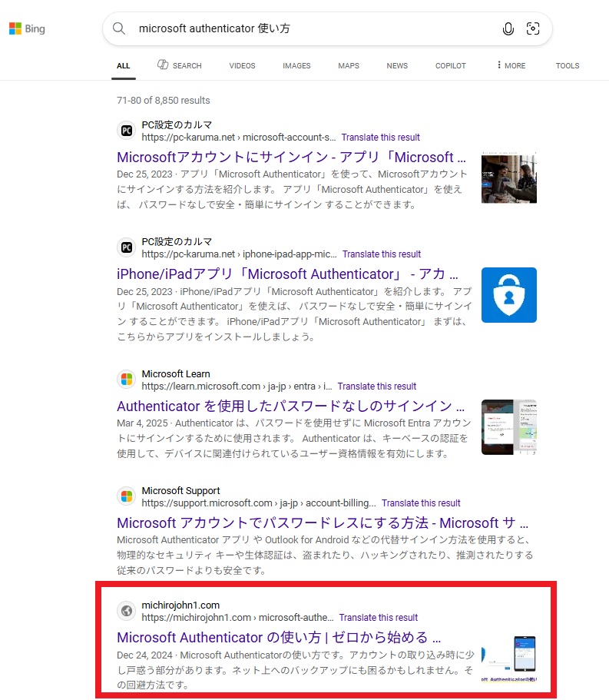Translate the Microsoft Support result

coord(421,503)
